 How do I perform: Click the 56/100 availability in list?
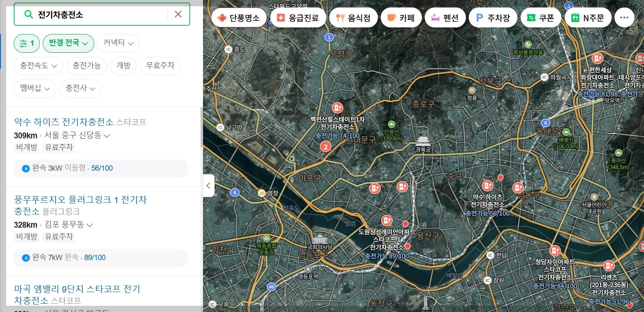click(x=102, y=168)
